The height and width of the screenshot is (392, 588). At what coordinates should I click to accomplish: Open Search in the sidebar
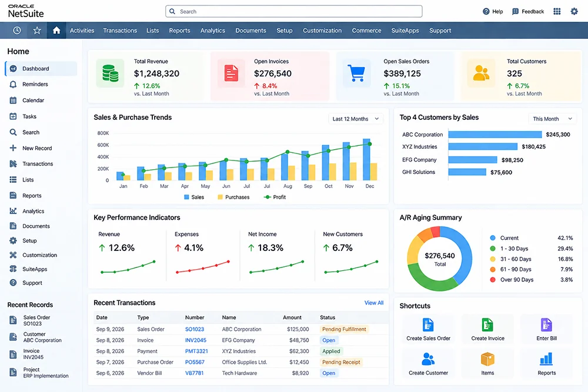click(31, 132)
